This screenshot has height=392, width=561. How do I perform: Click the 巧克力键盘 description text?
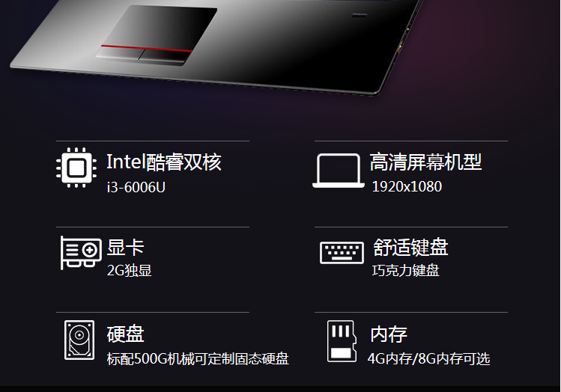405,271
